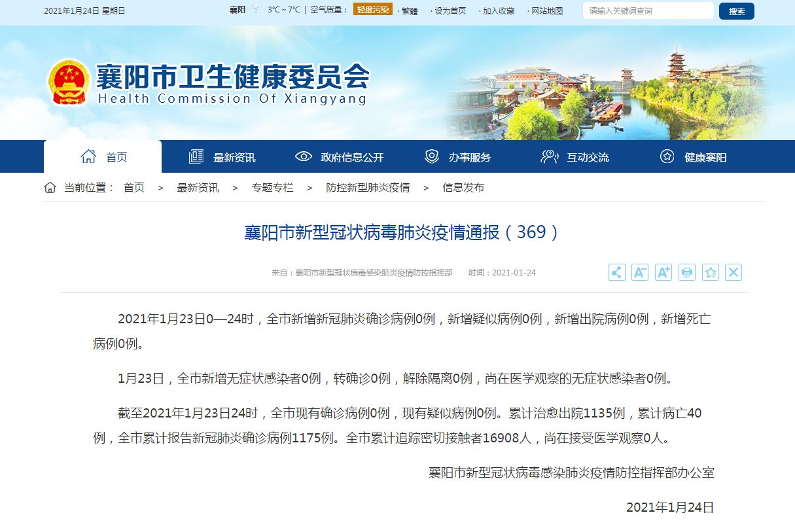Click the home icon in breadcrumb
Viewport: 795px width, 532px height.
[x=50, y=188]
